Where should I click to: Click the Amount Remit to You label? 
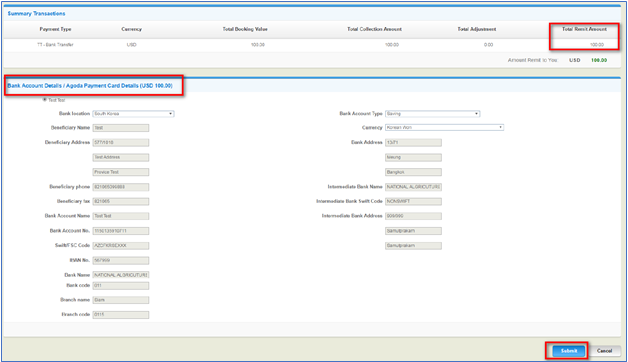(533, 60)
